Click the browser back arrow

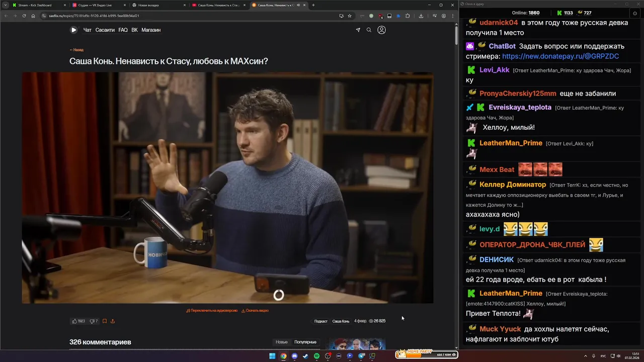click(6, 16)
